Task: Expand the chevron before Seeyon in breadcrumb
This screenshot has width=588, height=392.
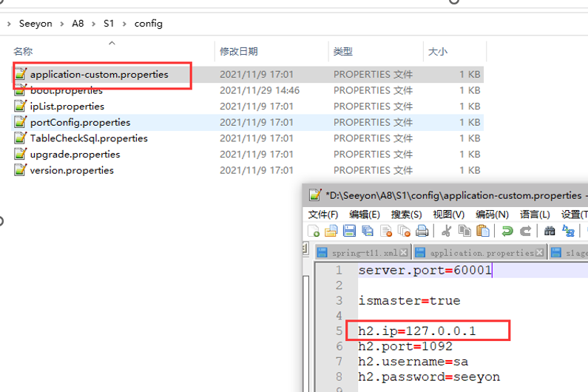Action: click(x=9, y=24)
